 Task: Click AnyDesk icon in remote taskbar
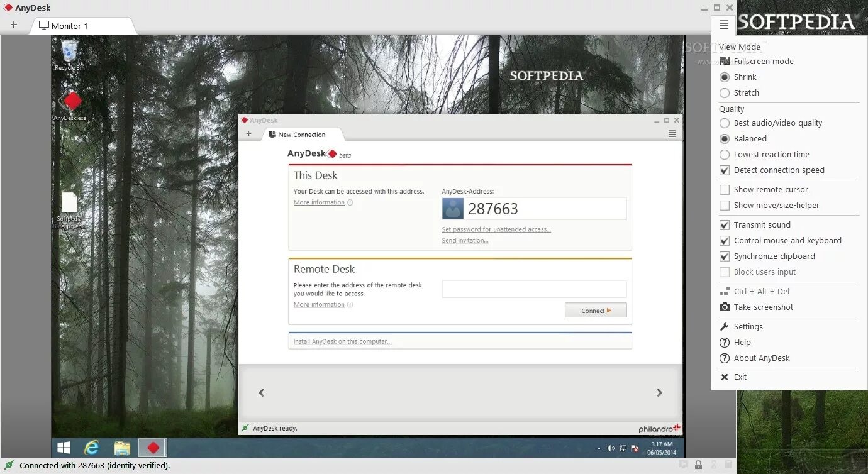[153, 448]
